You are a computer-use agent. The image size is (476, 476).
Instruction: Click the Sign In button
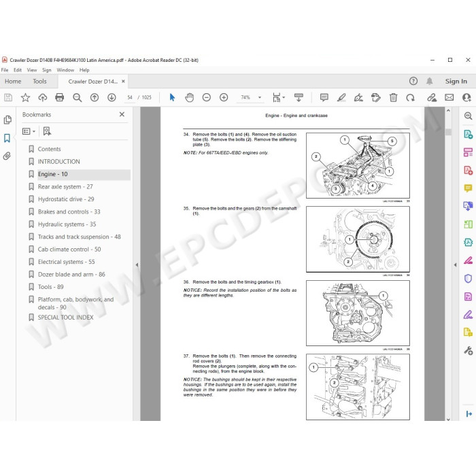coord(456,82)
